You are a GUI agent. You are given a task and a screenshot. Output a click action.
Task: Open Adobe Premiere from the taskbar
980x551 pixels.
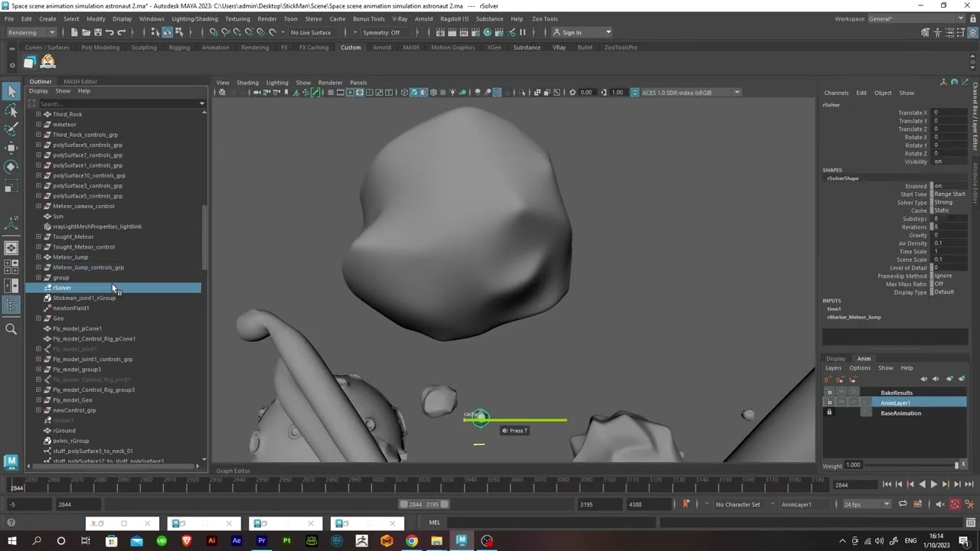[x=261, y=541]
